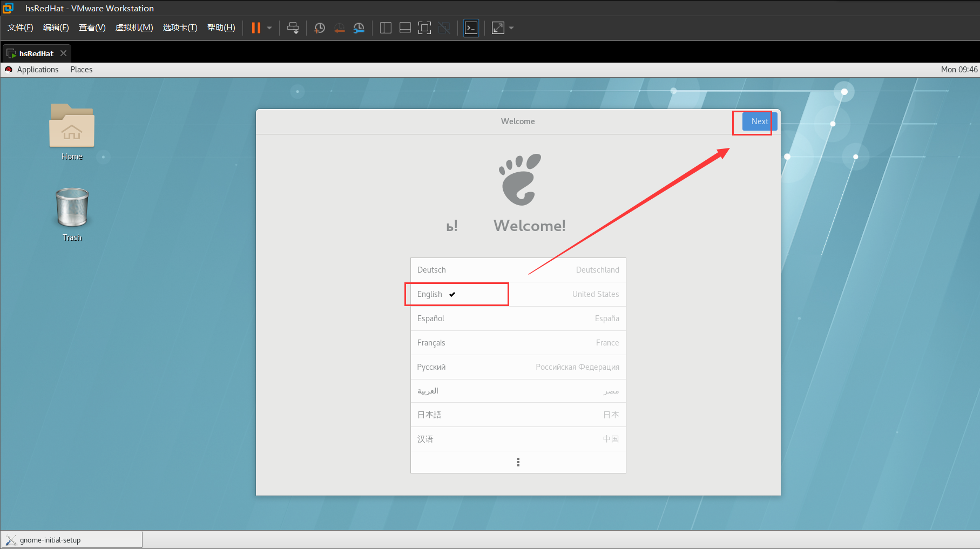This screenshot has height=549, width=980.
Task: Select Français France language row
Action: point(517,342)
